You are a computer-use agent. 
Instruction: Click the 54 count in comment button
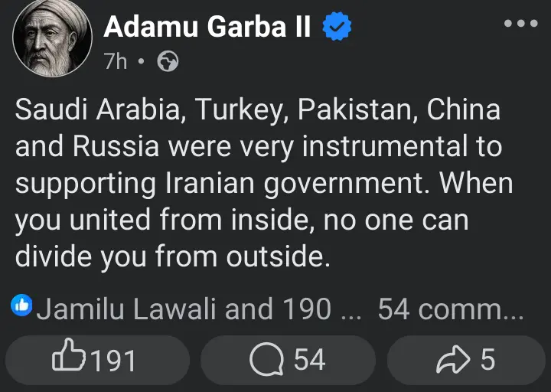309,360
